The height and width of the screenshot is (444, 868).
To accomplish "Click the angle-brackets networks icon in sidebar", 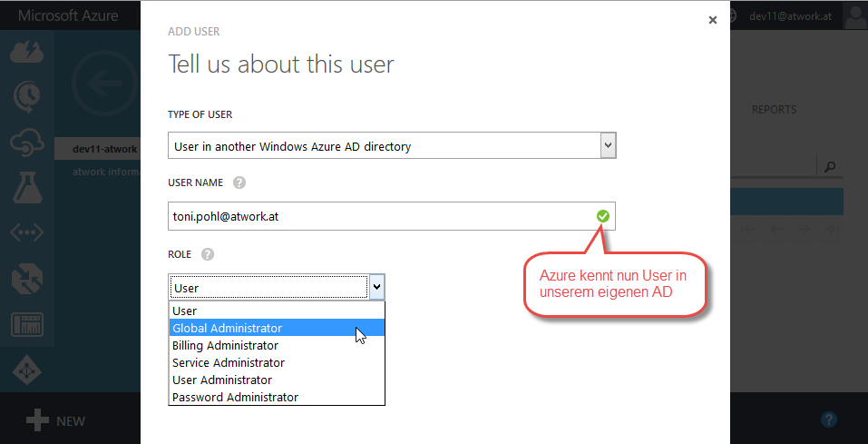I will [x=26, y=233].
